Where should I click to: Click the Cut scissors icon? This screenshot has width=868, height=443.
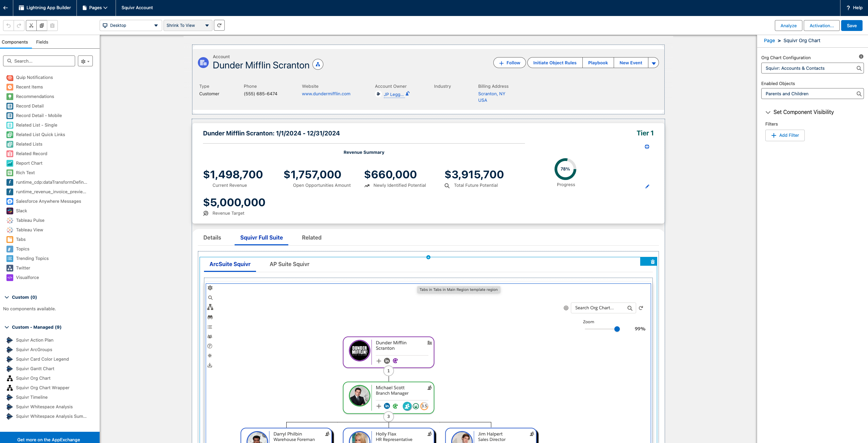click(x=31, y=26)
